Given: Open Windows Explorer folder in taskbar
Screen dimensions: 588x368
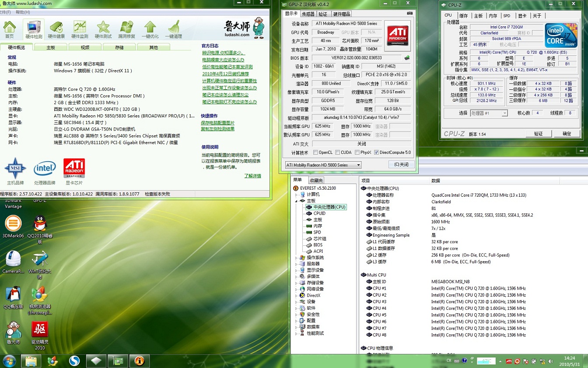Looking at the screenshot, I should click(31, 361).
